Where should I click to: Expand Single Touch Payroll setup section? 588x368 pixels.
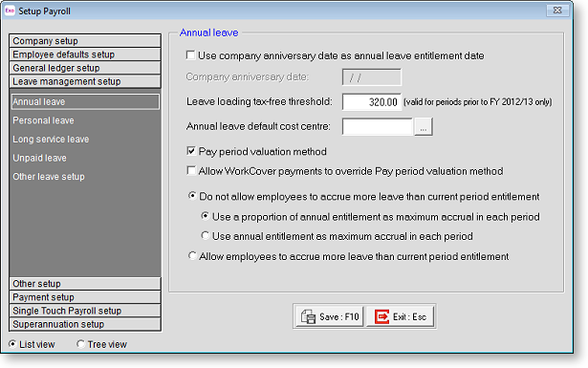click(x=85, y=311)
